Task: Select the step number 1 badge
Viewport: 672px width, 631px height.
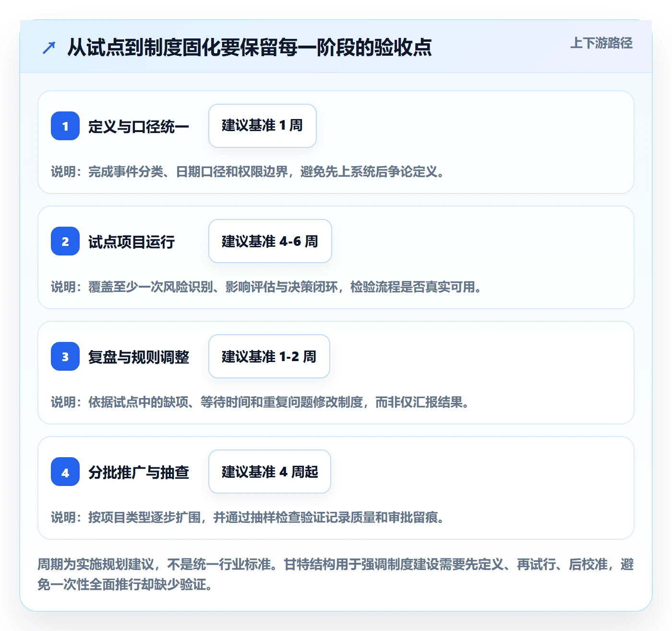Action: tap(65, 126)
